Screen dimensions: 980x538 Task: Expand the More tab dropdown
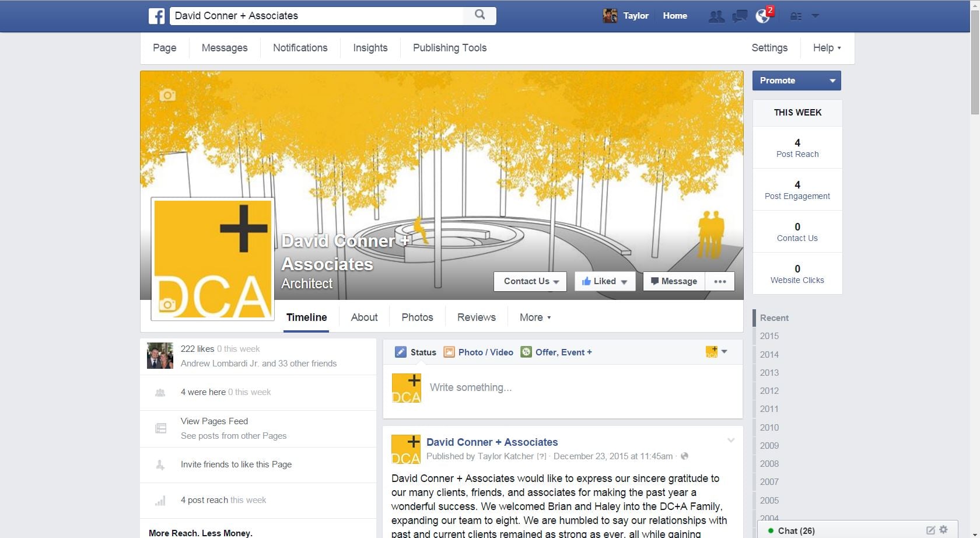(x=535, y=317)
